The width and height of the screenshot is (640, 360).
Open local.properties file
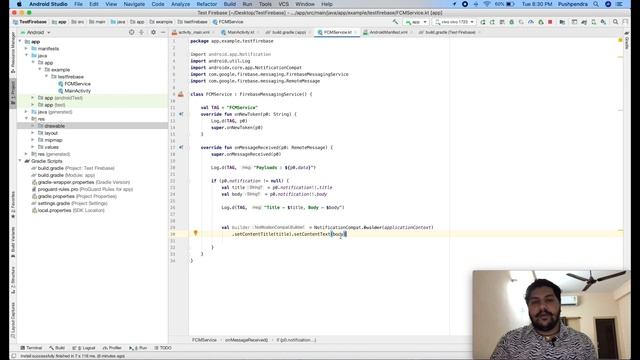point(68,211)
